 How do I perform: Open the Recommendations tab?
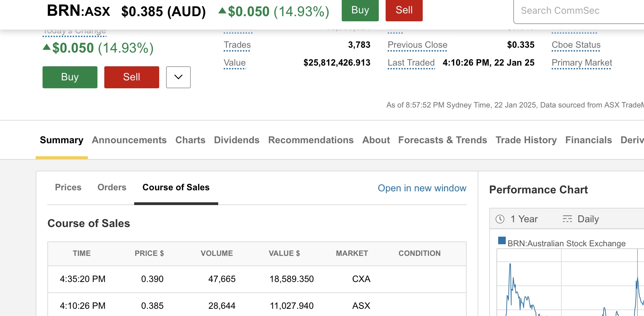pos(311,140)
